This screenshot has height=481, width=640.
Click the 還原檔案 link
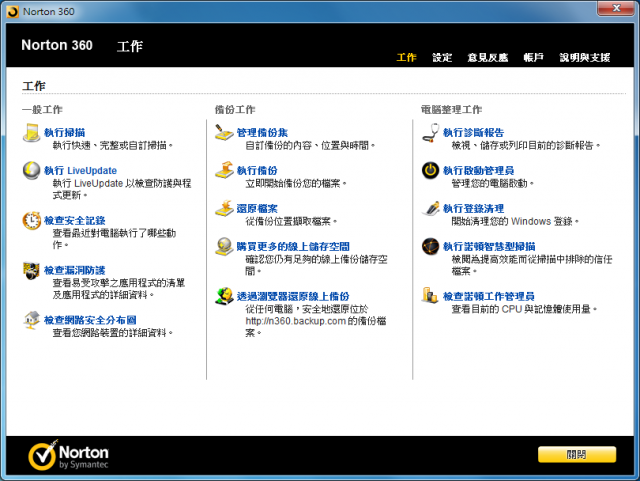coord(257,209)
